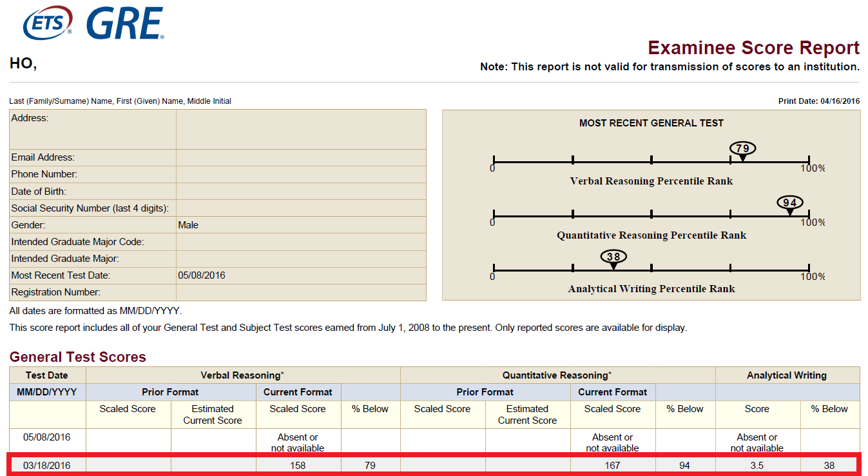
Task: Click the Quantitative Reasoning column header
Action: tap(557, 375)
